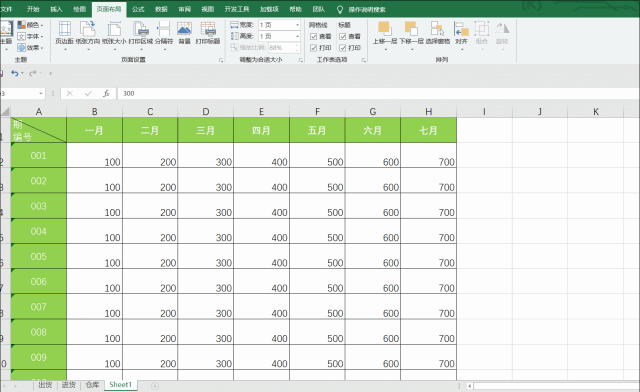Click the 下移一层 send backward icon

pos(411,29)
